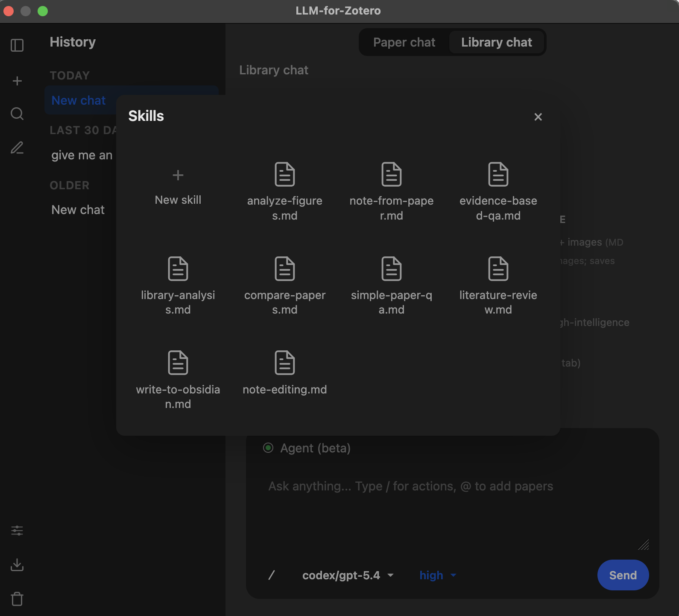Open the literature-review.md skill
Image resolution: width=679 pixels, height=616 pixels.
click(498, 286)
